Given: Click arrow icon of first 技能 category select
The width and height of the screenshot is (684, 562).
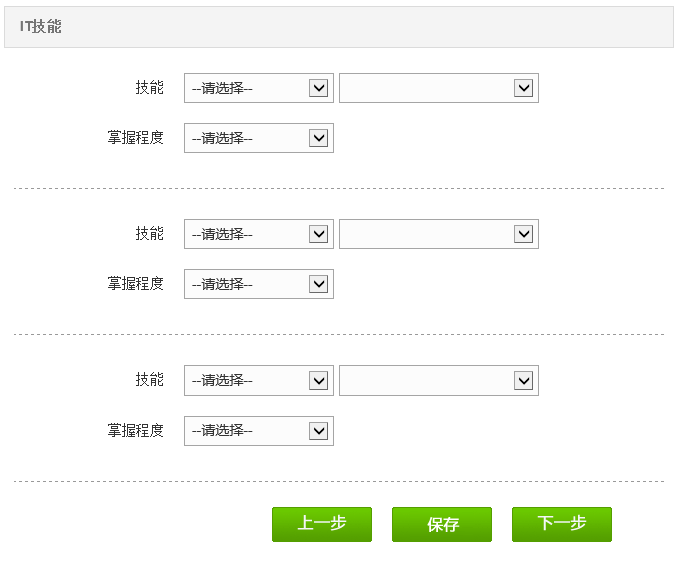Looking at the screenshot, I should click(x=318, y=88).
